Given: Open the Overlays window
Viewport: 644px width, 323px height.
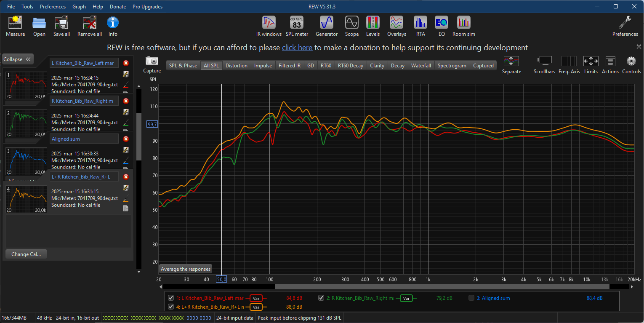Looking at the screenshot, I should (x=397, y=26).
